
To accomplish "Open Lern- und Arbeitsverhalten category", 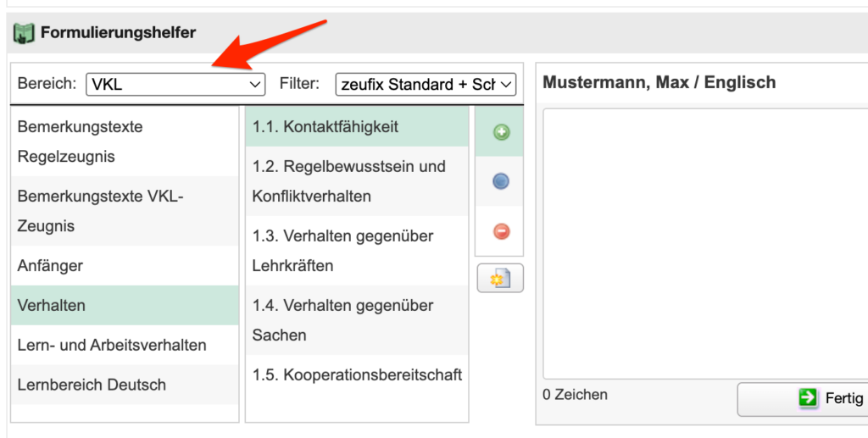I will coord(125,345).
